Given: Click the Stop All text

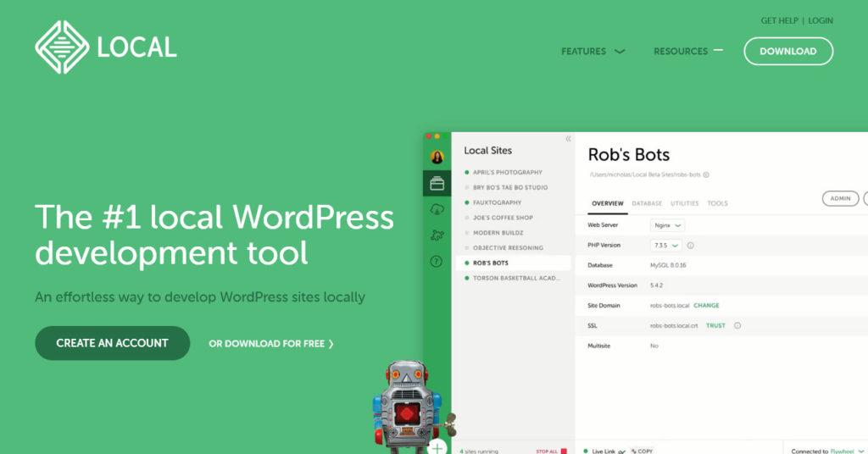Looking at the screenshot, I should (547, 451).
